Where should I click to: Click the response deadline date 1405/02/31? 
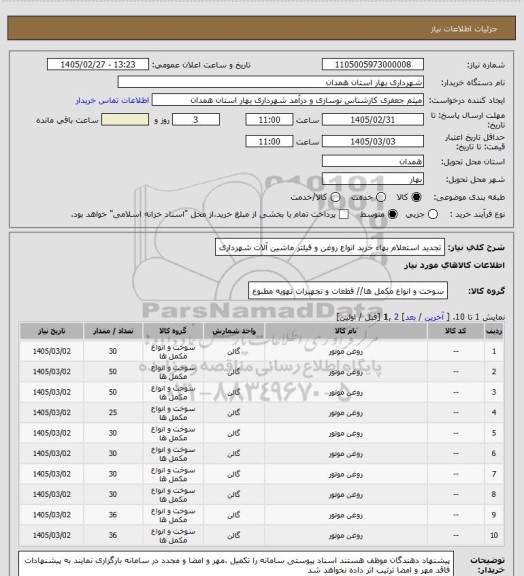coord(373,120)
